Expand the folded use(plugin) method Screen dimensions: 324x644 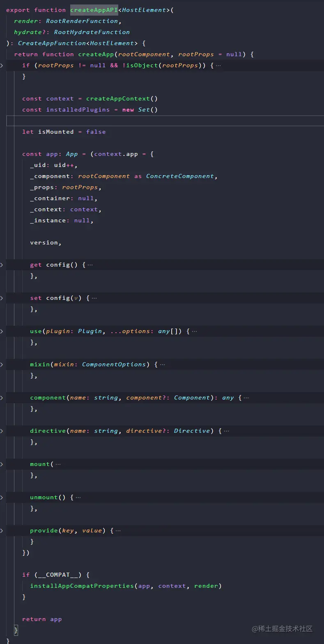tap(2, 331)
